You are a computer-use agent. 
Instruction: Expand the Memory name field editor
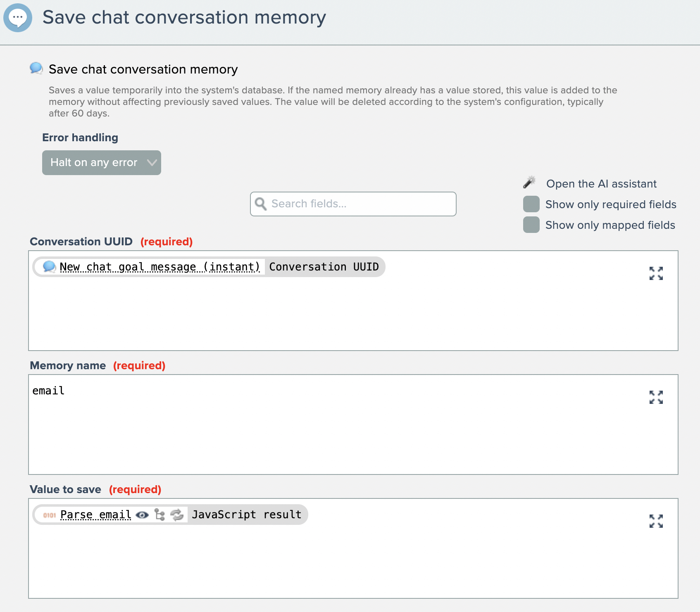[656, 397]
